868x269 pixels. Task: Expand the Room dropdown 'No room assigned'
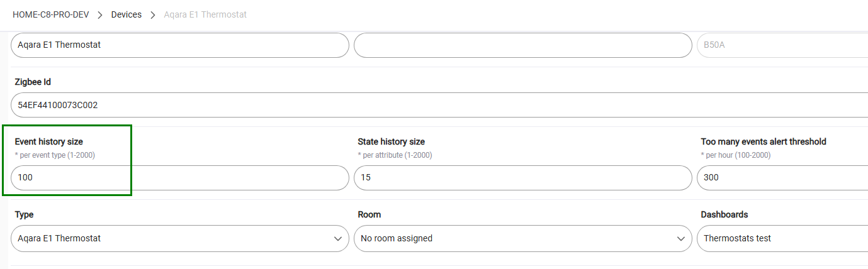[x=516, y=239]
